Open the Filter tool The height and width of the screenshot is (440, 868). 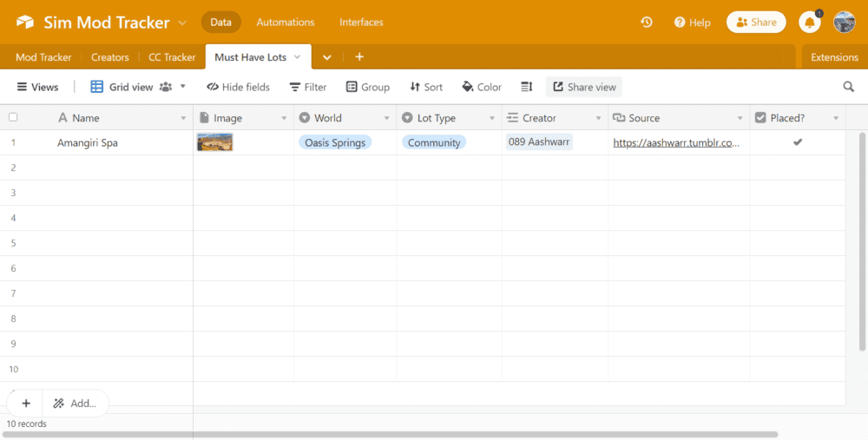coord(307,87)
